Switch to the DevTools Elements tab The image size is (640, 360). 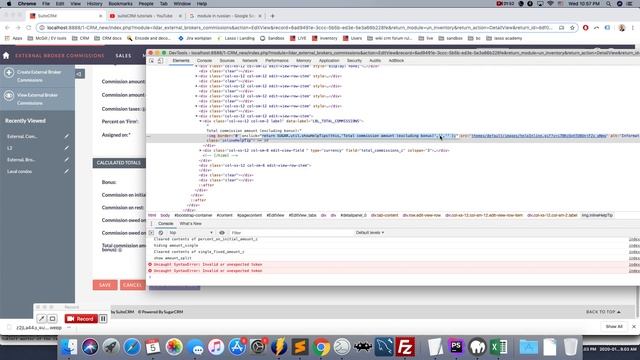point(180,60)
